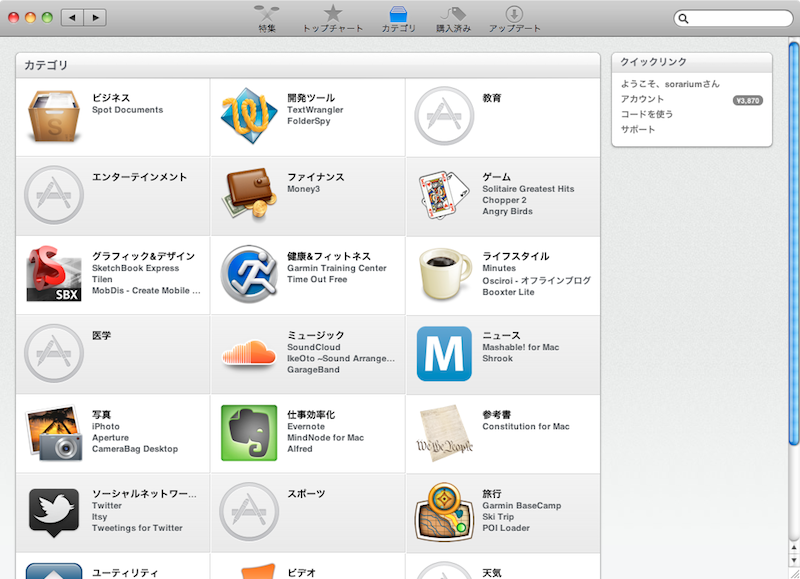The image size is (800, 579).
Task: Click the SketchBook Express SBX icon
Action: 54,274
